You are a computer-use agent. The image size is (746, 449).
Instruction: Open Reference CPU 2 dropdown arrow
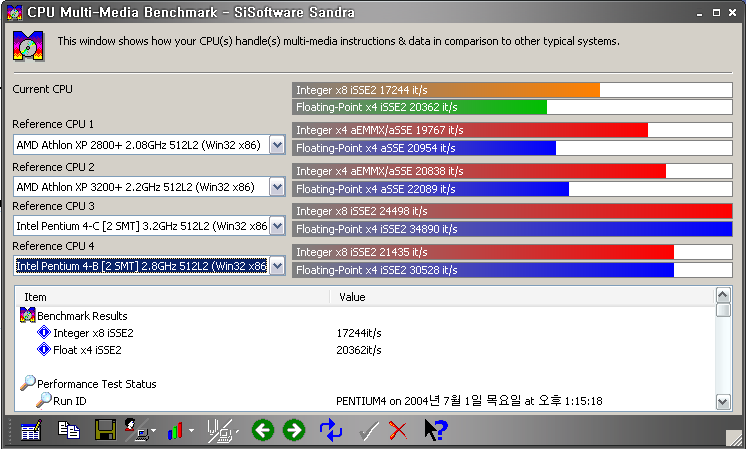pos(277,186)
